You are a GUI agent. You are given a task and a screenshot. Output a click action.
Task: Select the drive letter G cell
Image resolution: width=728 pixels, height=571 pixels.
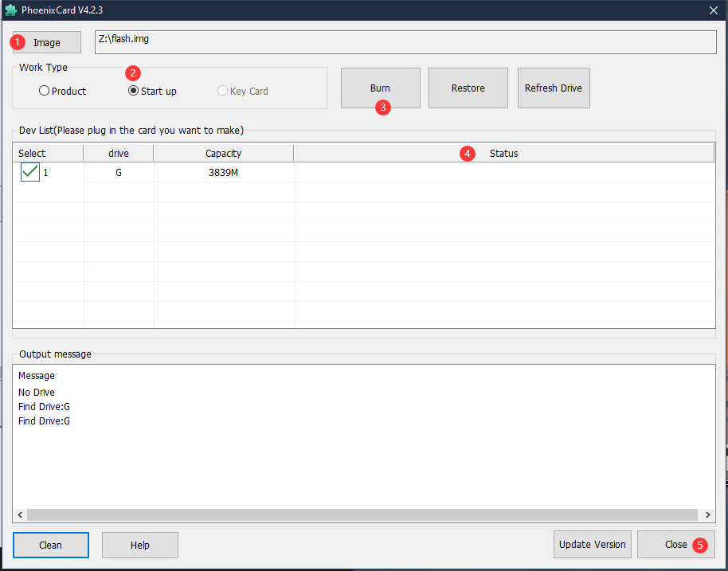point(119,173)
